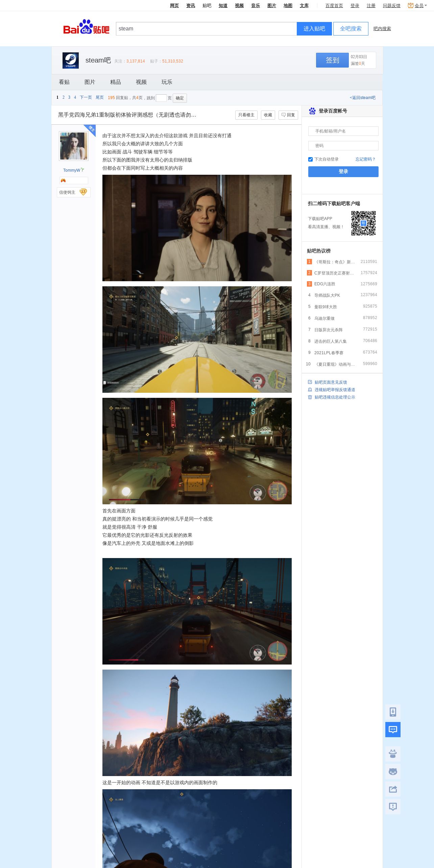Click the Baidu paw icon beside 登录百度帐号
Viewport: 434px width, 868px height.
coord(312,111)
